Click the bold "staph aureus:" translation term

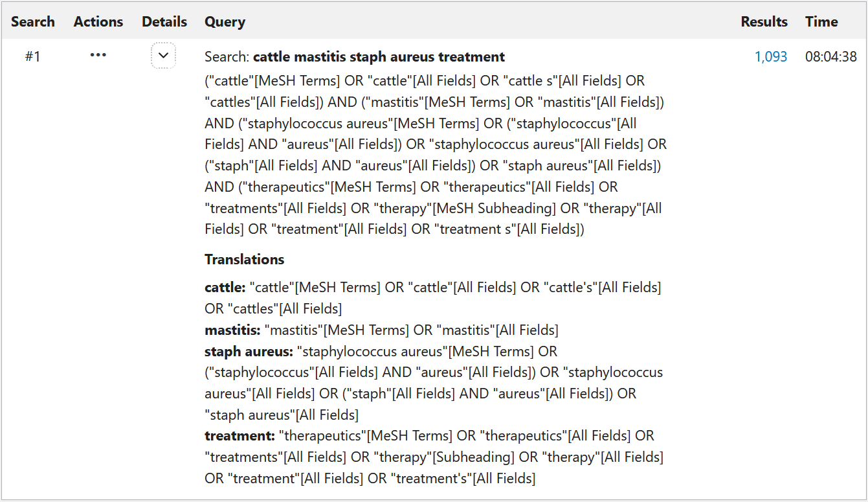tap(249, 351)
